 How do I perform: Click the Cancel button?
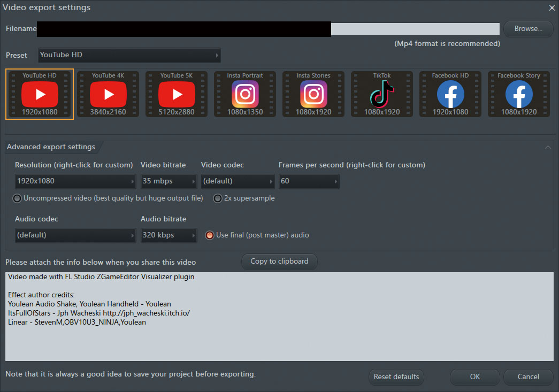click(529, 377)
